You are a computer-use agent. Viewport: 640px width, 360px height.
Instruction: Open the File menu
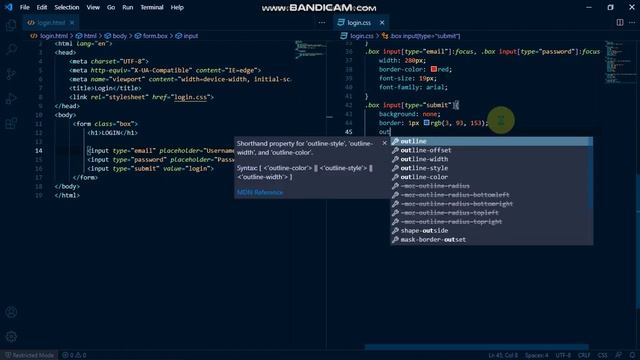point(24,7)
